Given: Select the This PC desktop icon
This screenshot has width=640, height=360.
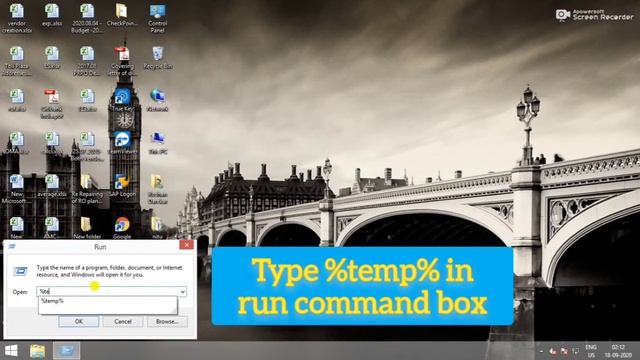Looking at the screenshot, I should [158, 143].
